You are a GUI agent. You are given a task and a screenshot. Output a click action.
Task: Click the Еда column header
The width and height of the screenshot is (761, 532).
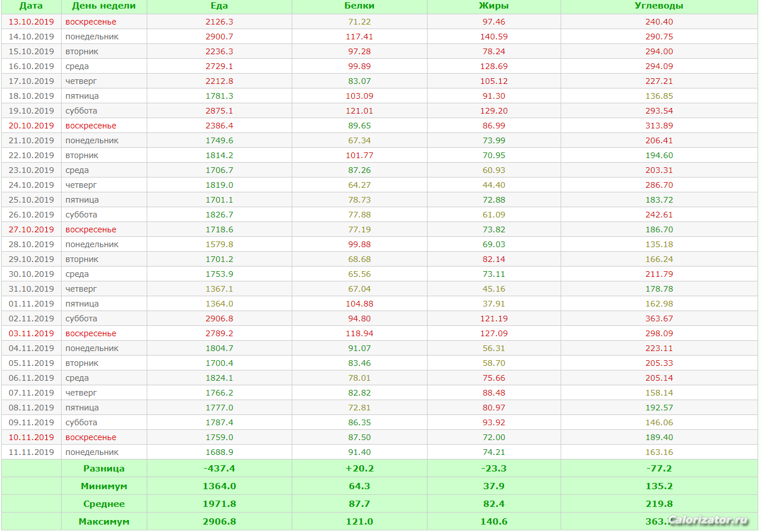click(x=219, y=6)
